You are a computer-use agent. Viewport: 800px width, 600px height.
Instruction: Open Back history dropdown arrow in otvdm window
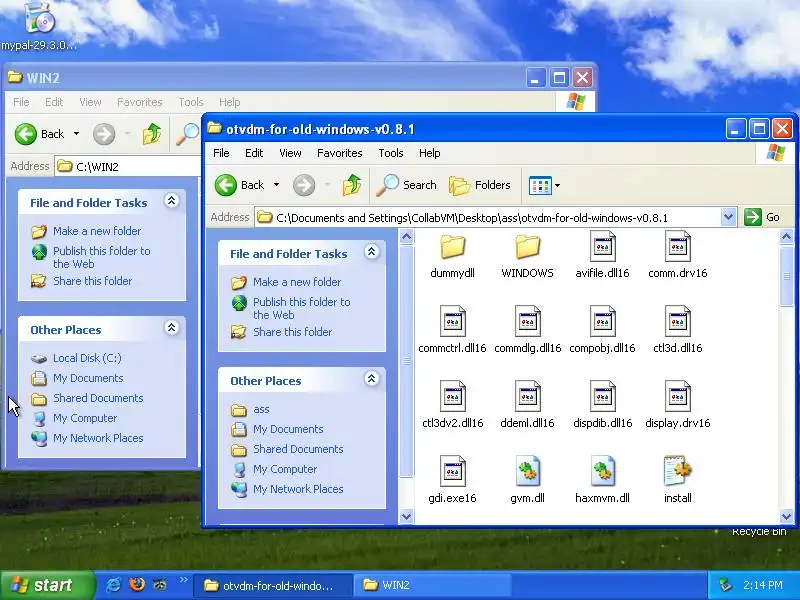coord(277,185)
